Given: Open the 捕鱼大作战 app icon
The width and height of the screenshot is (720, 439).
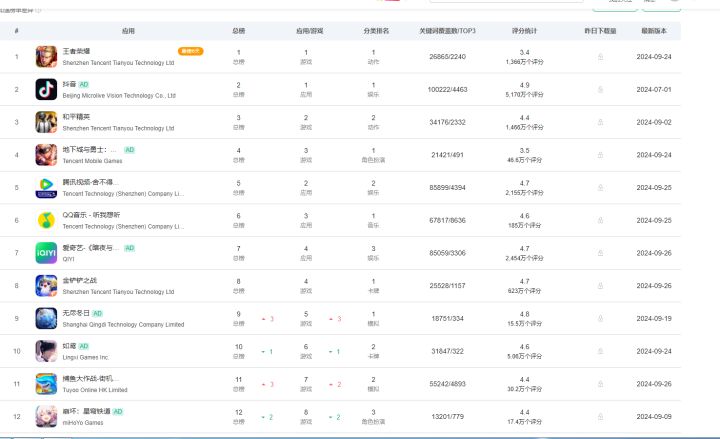Looking at the screenshot, I should [46, 384].
